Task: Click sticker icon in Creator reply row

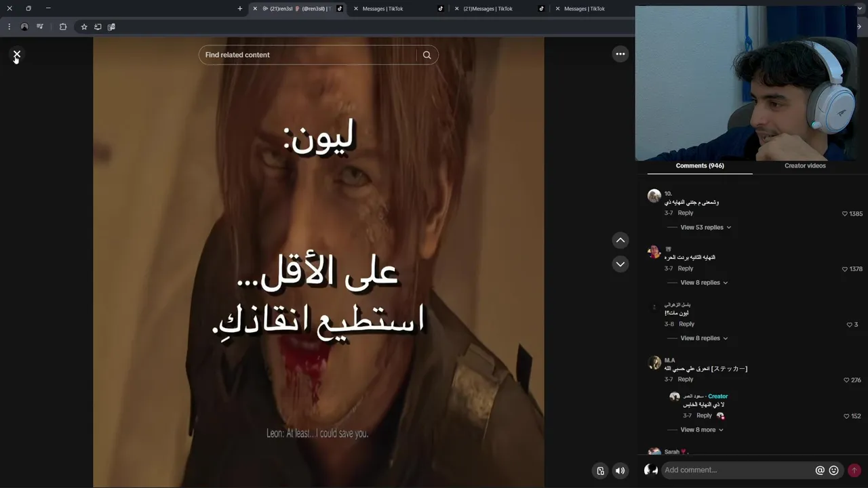Action: 720,415
